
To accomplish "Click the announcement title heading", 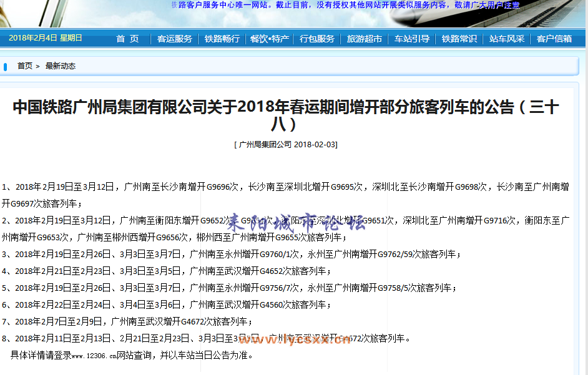I will pyautogui.click(x=286, y=115).
